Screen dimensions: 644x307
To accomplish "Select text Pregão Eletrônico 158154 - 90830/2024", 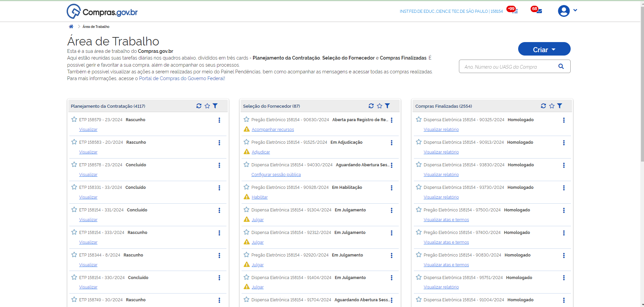I will click(x=462, y=255).
